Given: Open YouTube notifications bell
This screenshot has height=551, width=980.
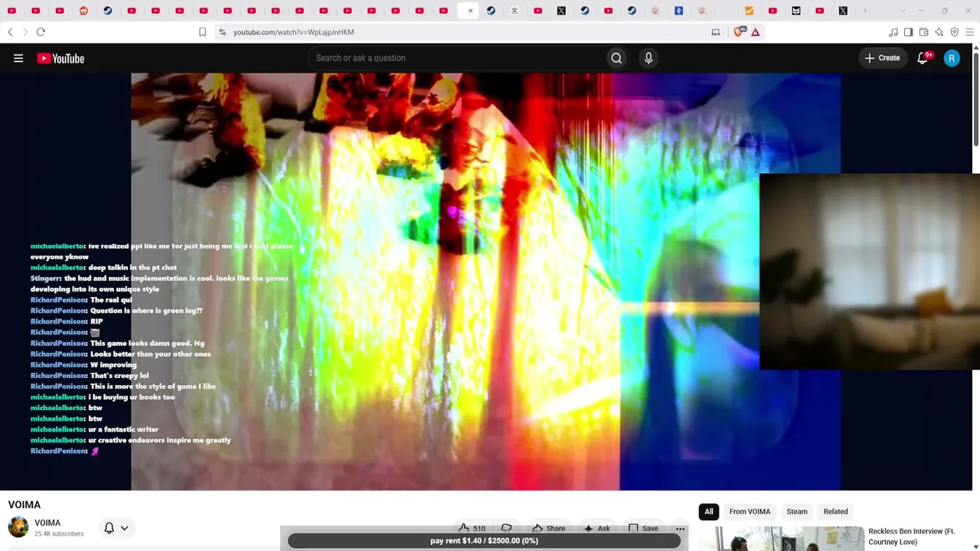Looking at the screenshot, I should coord(923,58).
